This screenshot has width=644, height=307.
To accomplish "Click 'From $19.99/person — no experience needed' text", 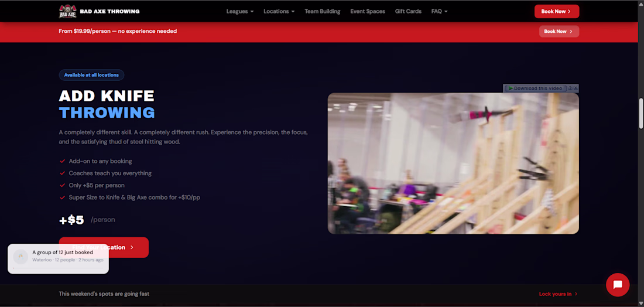I will pos(118,31).
